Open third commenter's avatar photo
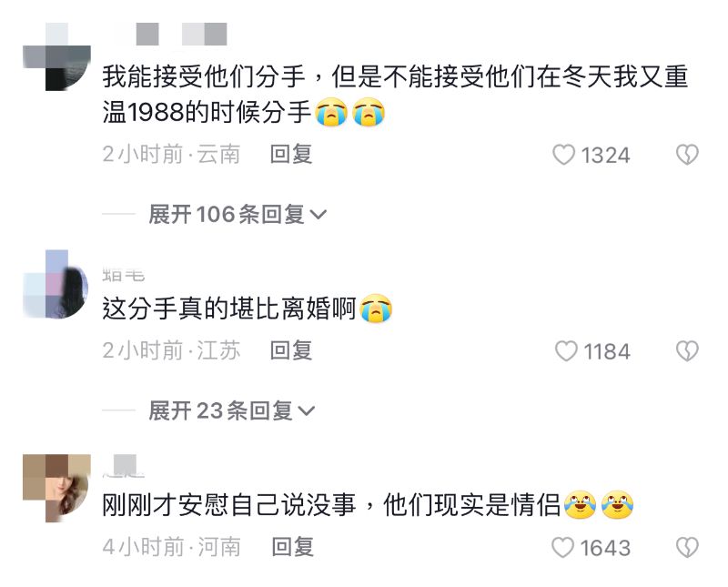Viewport: 728px width, 587px height. pyautogui.click(x=56, y=488)
